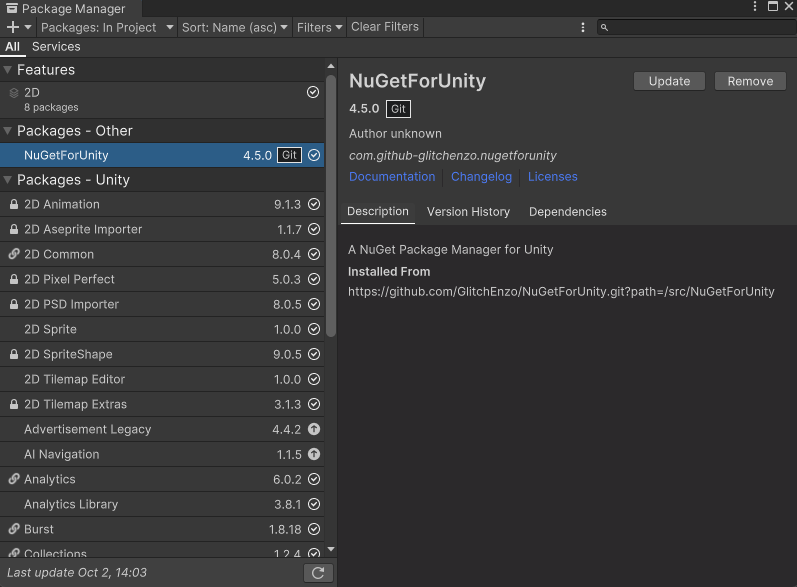Select the 2D Common package
This screenshot has width=797, height=587.
(x=162, y=254)
